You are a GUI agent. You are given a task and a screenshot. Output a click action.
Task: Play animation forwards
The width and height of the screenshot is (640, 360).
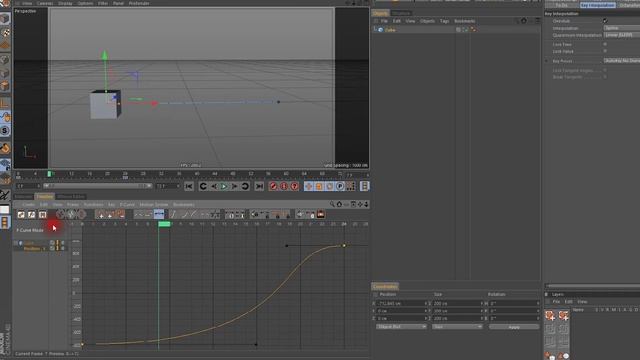[x=224, y=186]
